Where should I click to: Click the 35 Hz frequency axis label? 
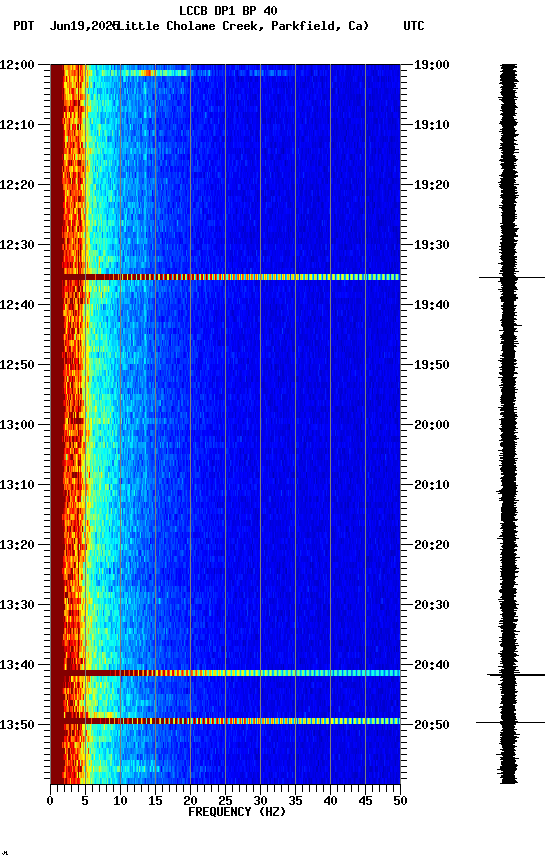tap(295, 801)
